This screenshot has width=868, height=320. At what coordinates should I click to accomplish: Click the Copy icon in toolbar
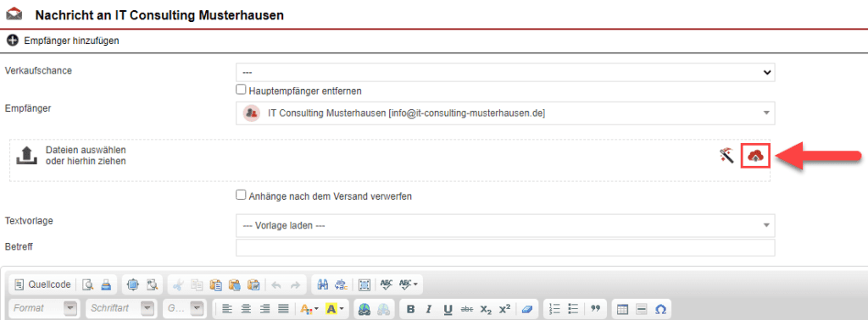(x=197, y=285)
